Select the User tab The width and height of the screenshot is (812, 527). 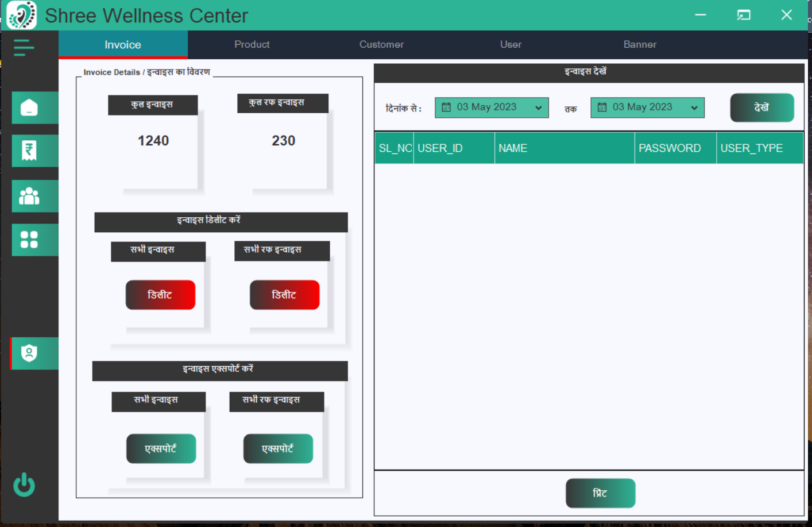tap(511, 44)
